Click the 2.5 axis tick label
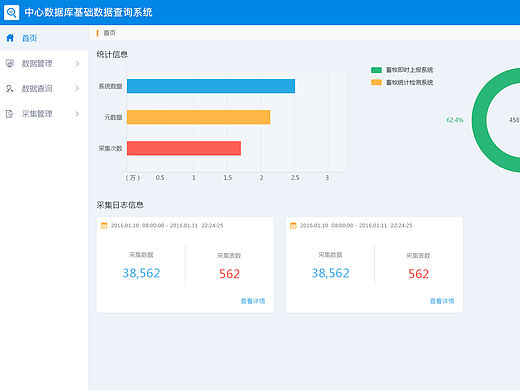Screen dimensions: 520x390 pos(295,178)
